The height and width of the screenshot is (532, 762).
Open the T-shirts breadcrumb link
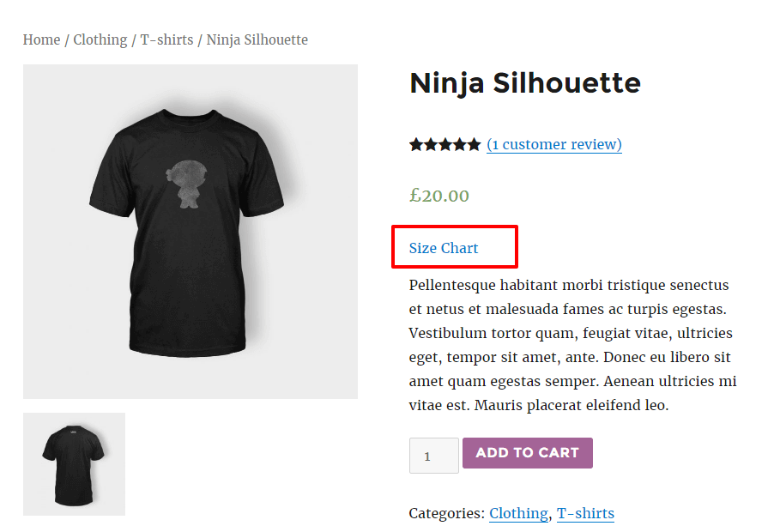pyautogui.click(x=166, y=39)
